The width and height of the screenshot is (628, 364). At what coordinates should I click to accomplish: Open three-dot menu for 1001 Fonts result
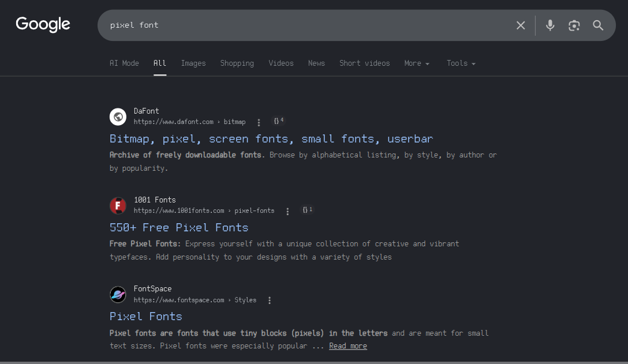[x=287, y=211]
